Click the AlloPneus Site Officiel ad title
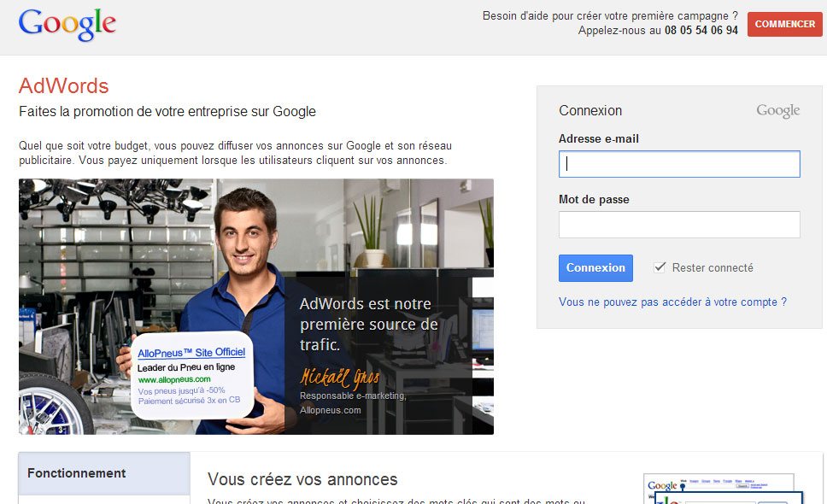 click(x=191, y=353)
